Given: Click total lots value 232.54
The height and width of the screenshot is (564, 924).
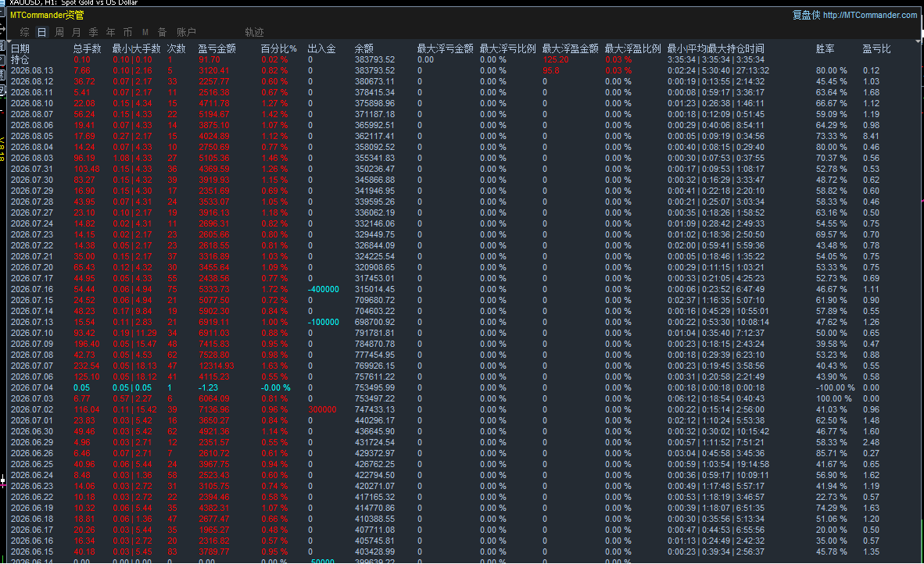Looking at the screenshot, I should (x=87, y=366).
